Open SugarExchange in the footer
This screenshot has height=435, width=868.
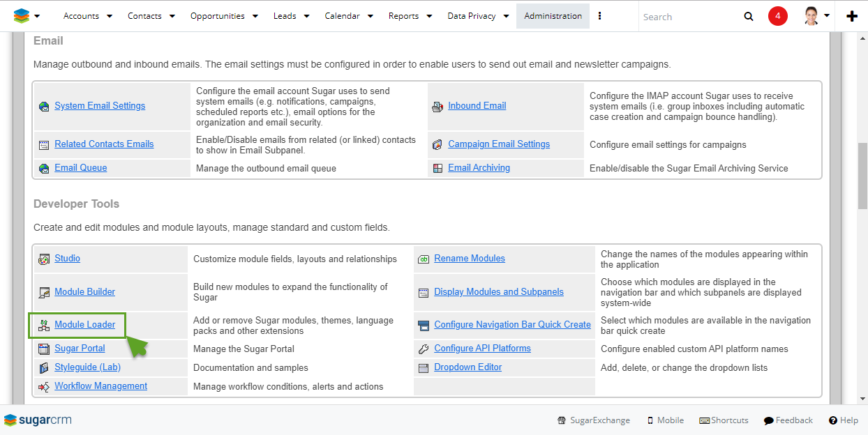[594, 420]
